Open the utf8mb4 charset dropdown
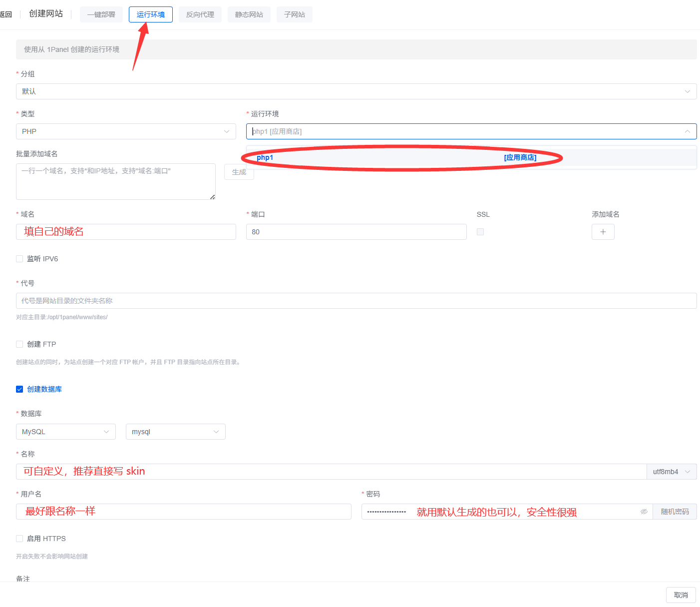The height and width of the screenshot is (607, 700). (671, 472)
